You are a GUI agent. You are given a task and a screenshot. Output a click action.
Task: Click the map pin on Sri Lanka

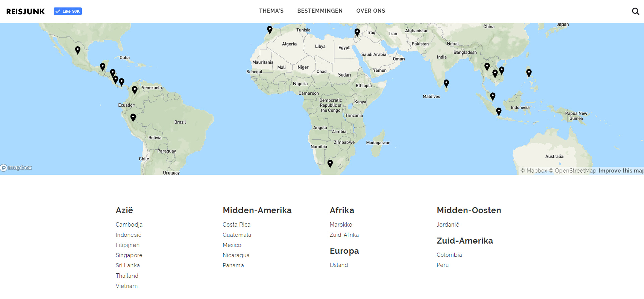(446, 83)
